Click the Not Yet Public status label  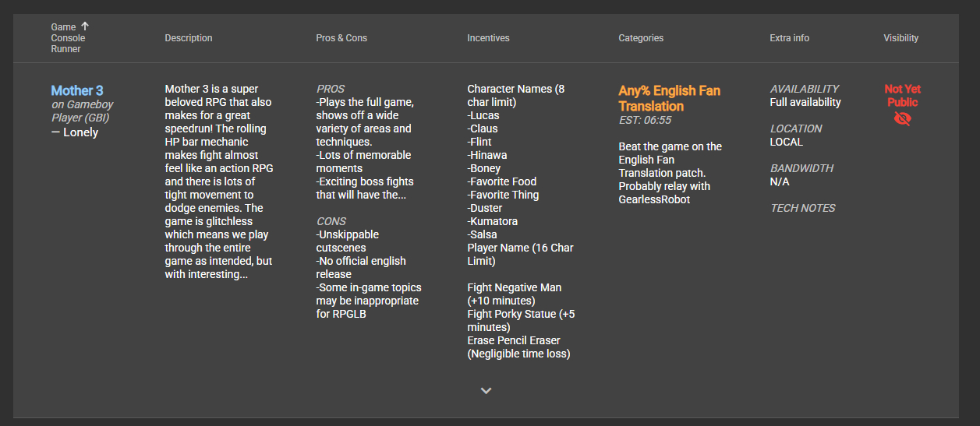(x=902, y=95)
